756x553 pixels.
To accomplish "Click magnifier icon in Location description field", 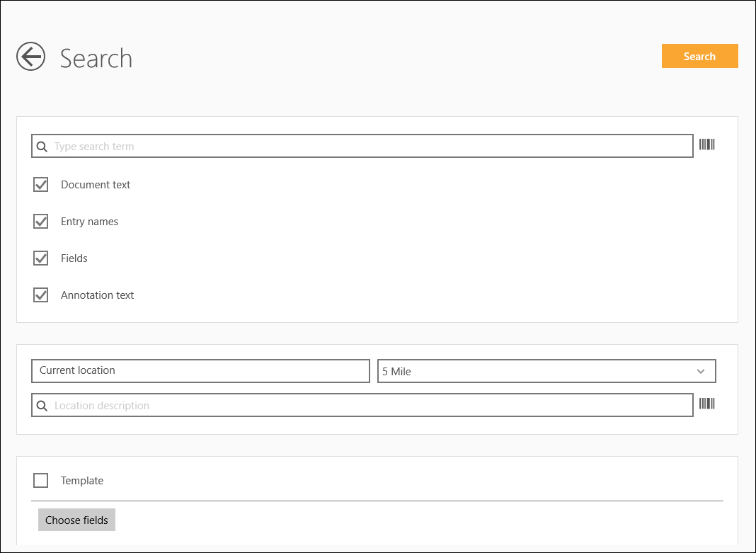I will pos(42,406).
